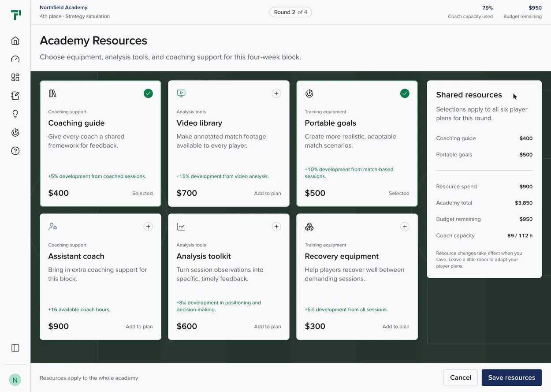Click the "Shared resources" panel heading
This screenshot has width=551, height=392.
(469, 95)
